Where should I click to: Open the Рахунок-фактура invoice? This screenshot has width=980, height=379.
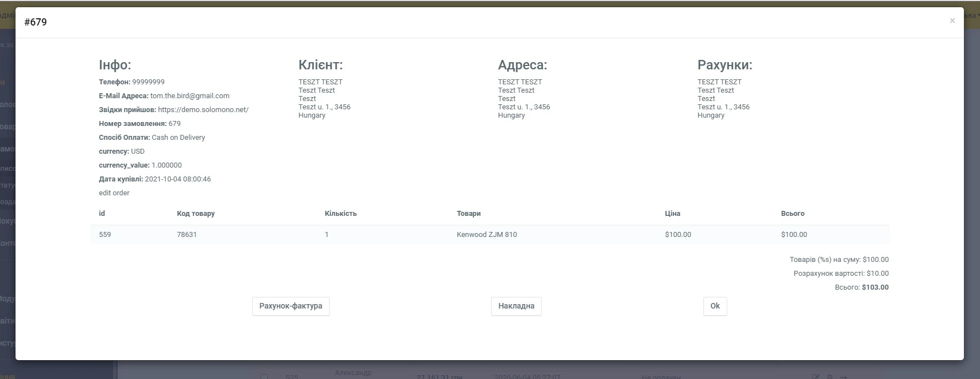click(x=290, y=306)
